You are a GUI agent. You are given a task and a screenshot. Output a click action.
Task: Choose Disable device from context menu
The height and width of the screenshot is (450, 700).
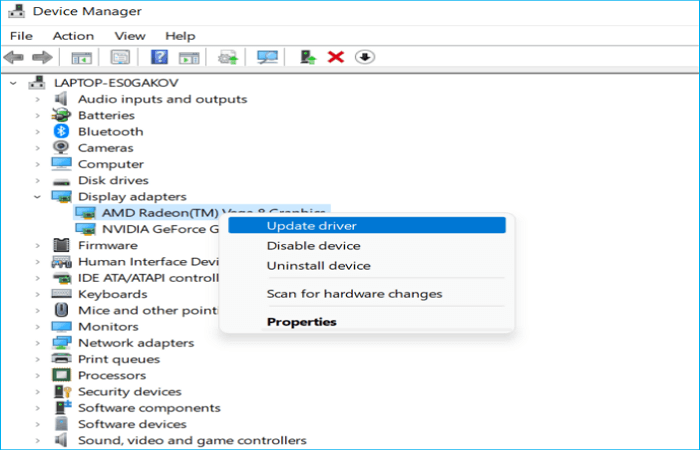367,246
